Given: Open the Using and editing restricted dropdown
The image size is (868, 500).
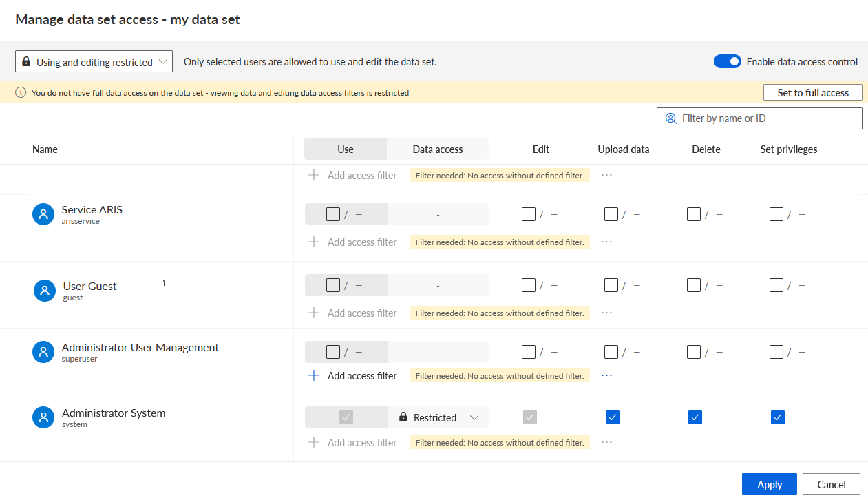Looking at the screenshot, I should coord(94,61).
